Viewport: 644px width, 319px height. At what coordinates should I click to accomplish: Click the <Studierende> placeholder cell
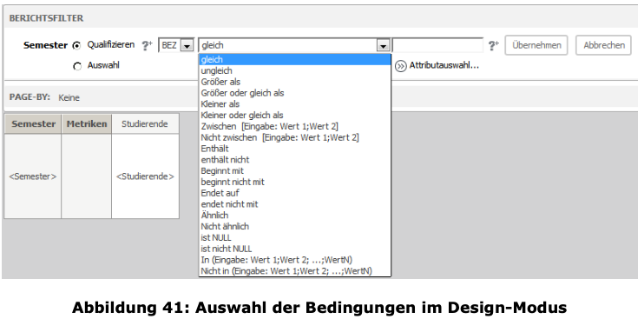tap(145, 176)
